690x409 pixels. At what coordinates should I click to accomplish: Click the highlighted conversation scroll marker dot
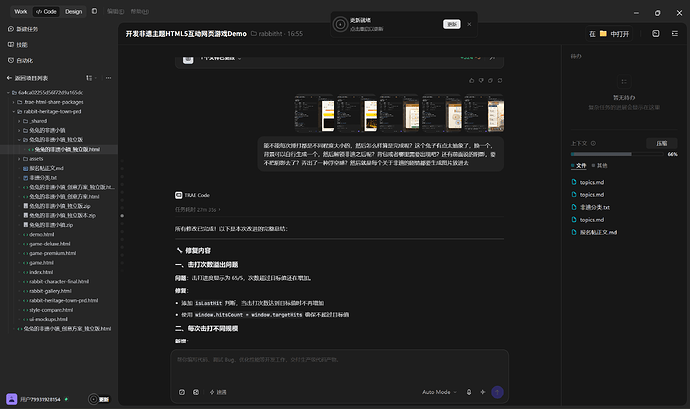(x=122, y=216)
